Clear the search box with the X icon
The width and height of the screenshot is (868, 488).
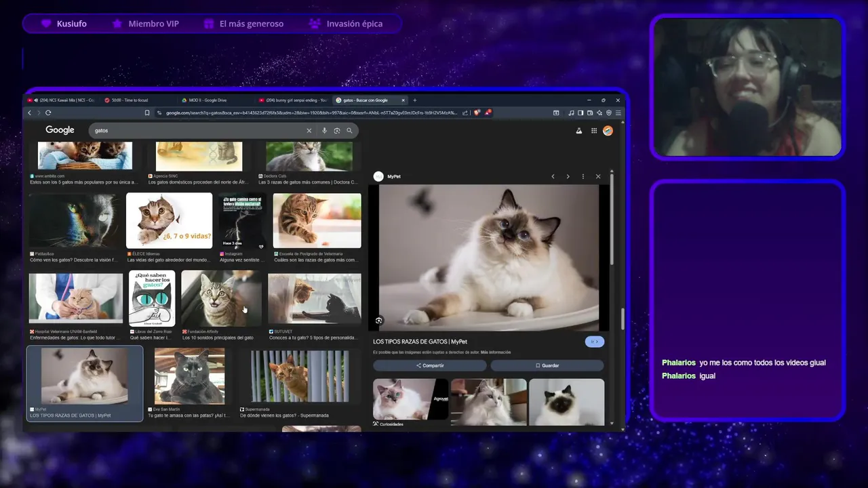(x=309, y=130)
